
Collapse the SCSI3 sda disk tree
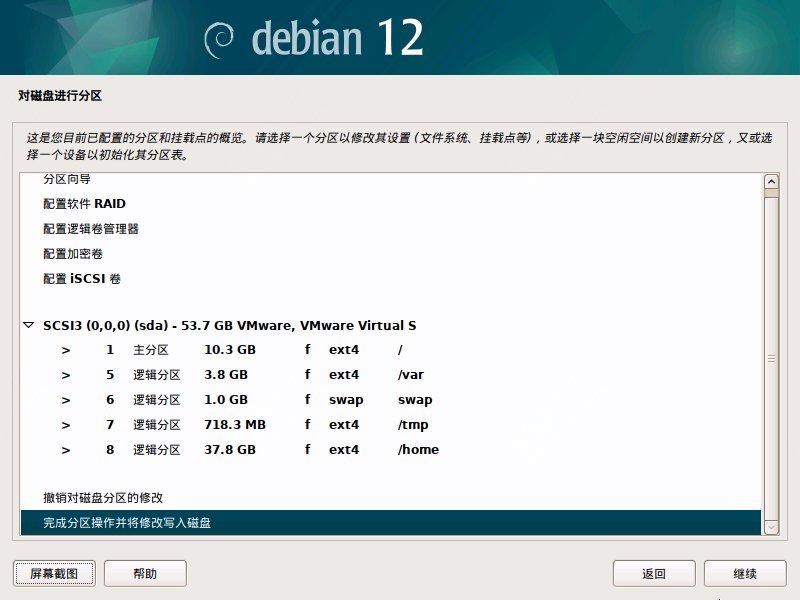point(27,326)
